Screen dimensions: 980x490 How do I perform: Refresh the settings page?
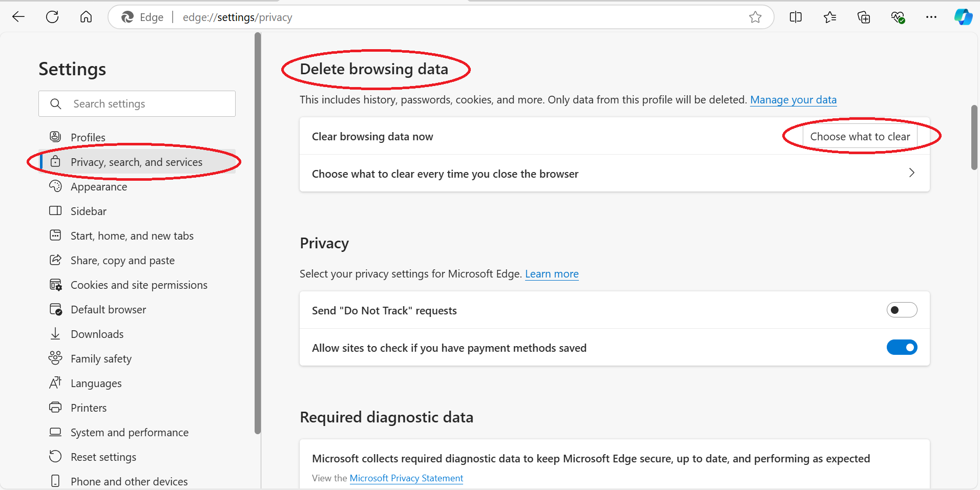tap(52, 17)
